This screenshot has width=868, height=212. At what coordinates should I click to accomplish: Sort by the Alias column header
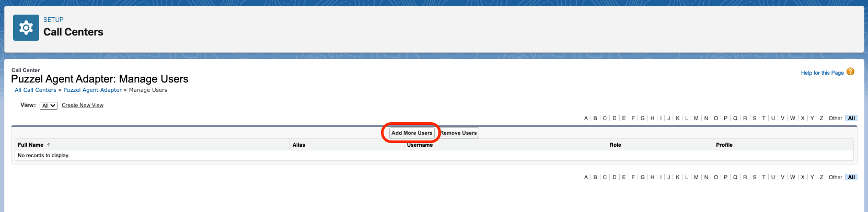coord(299,145)
